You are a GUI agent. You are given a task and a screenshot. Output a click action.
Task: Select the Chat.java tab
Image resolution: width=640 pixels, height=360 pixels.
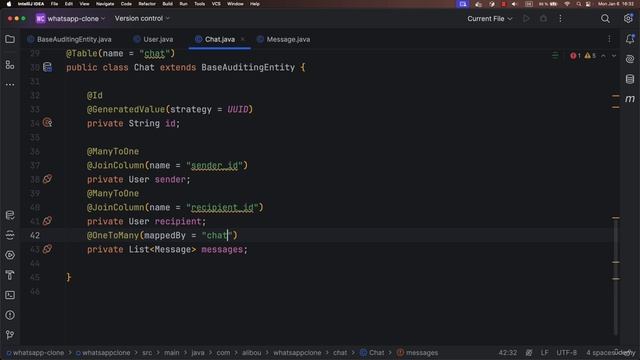(x=220, y=39)
